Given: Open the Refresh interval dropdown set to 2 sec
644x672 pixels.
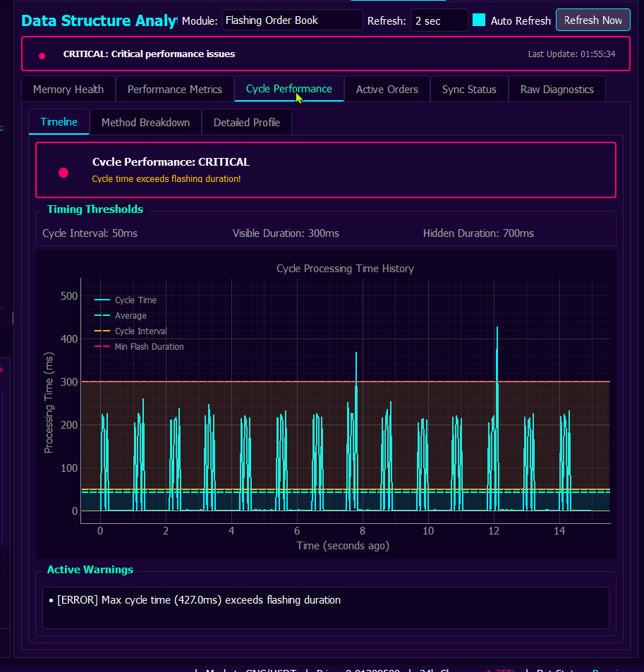Looking at the screenshot, I should coord(439,20).
